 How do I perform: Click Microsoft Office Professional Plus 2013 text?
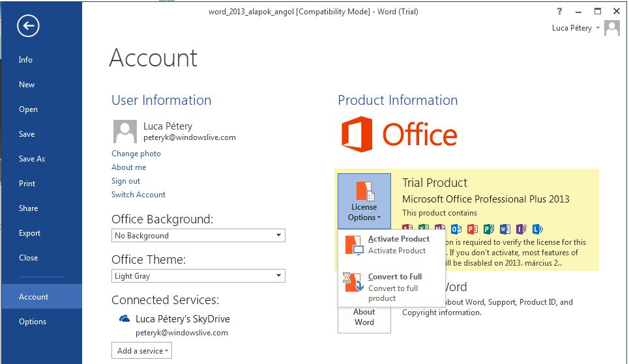[486, 199]
